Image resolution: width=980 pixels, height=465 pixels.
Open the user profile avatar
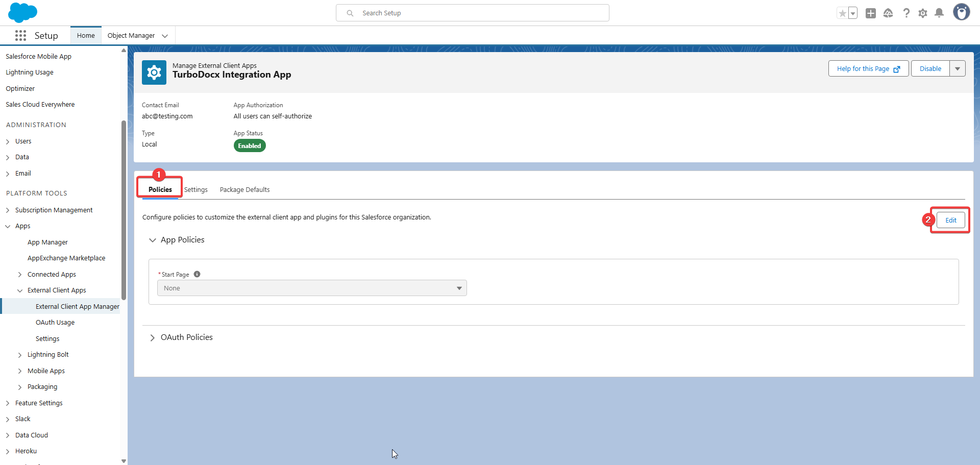962,12
